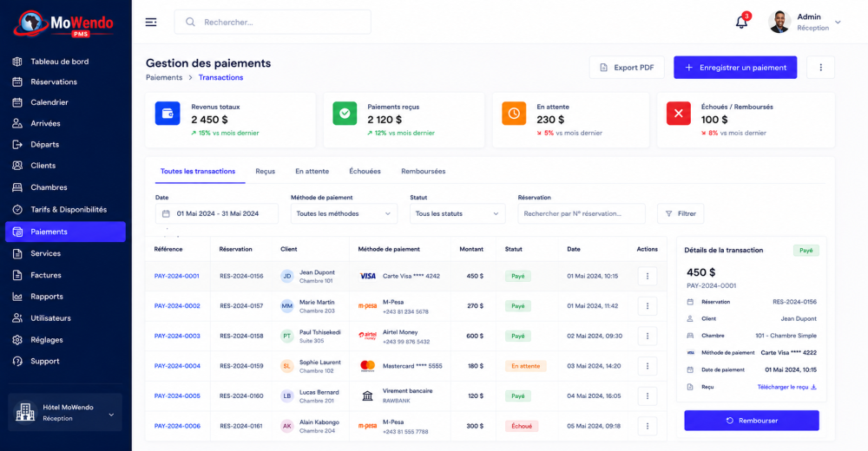Viewport: 868px width, 451px height.
Task: Click the MoWendo PMS logo
Action: 64,24
